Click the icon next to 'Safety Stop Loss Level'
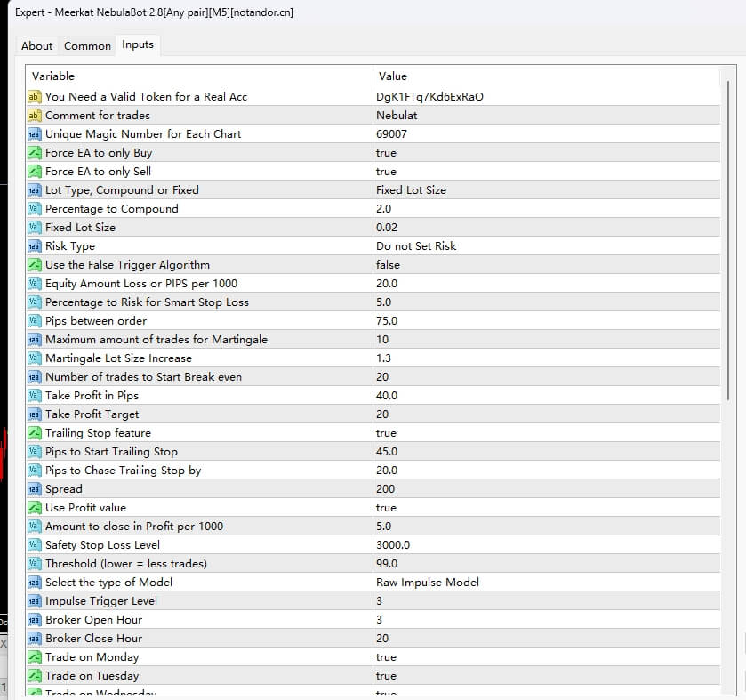This screenshot has height=700, width=746. tap(35, 544)
